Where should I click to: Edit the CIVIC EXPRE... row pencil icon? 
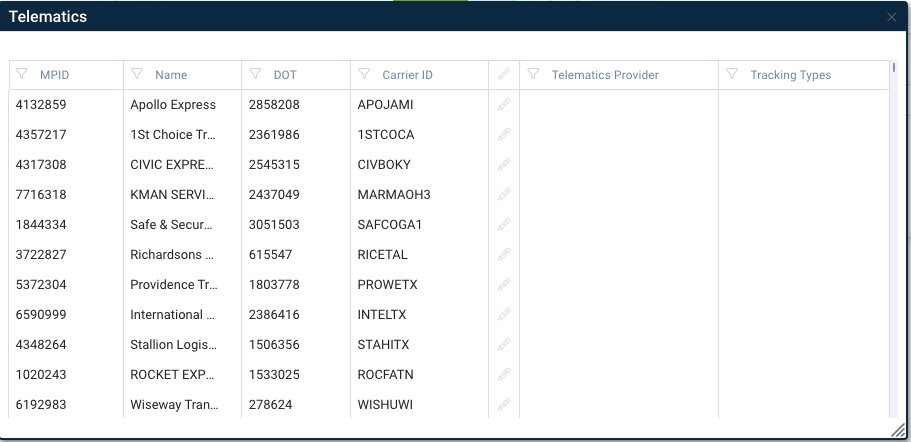pos(504,164)
